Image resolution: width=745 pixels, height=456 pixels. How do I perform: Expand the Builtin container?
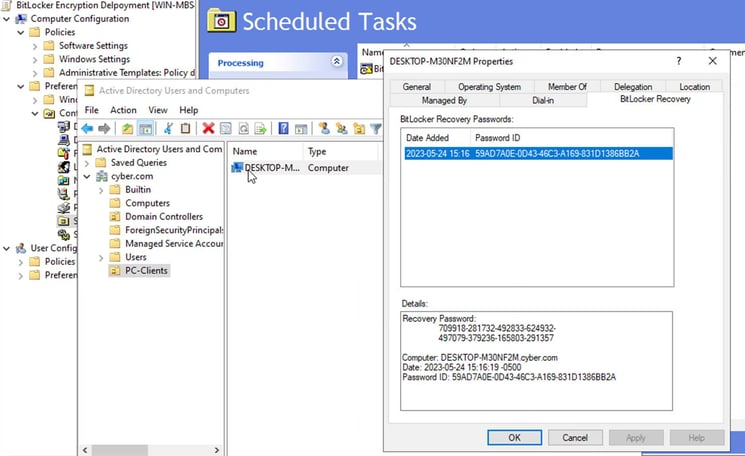pyautogui.click(x=101, y=190)
